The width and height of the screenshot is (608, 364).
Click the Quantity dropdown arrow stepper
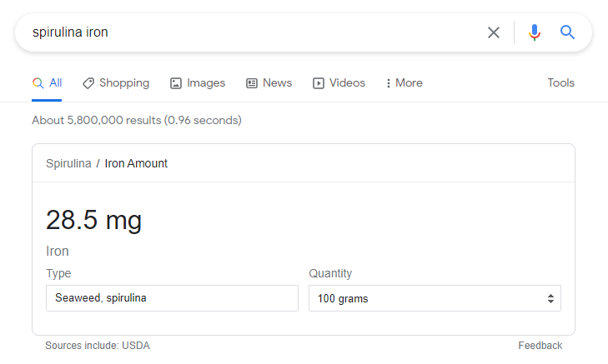click(x=550, y=298)
